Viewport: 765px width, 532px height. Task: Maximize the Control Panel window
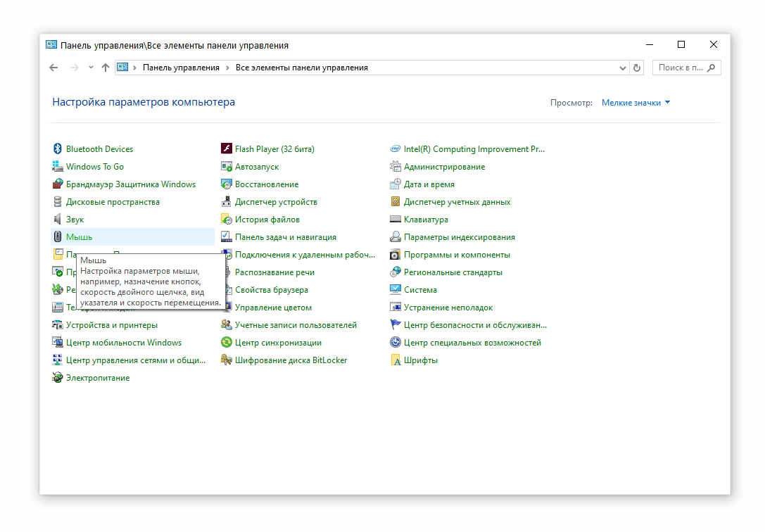coord(681,44)
